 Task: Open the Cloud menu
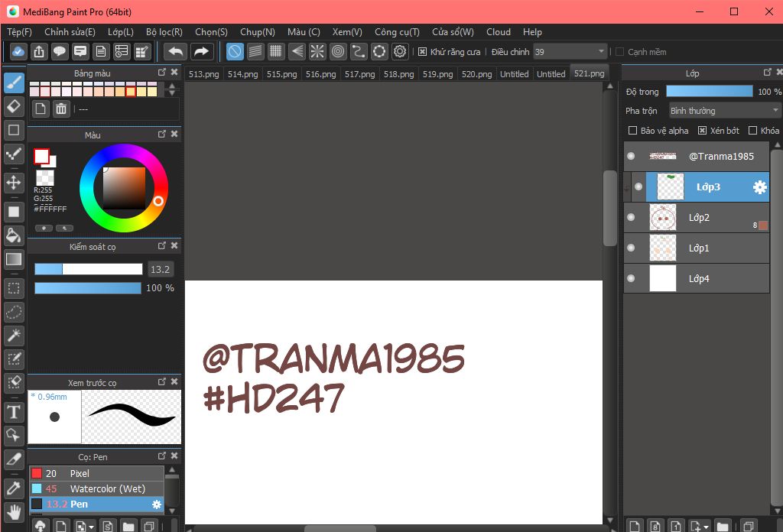pos(499,32)
